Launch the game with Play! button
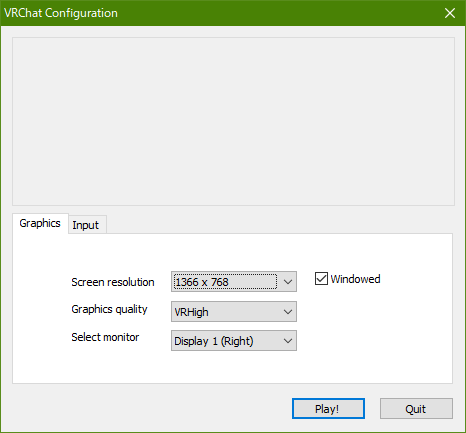The width and height of the screenshot is (466, 433). tap(328, 409)
